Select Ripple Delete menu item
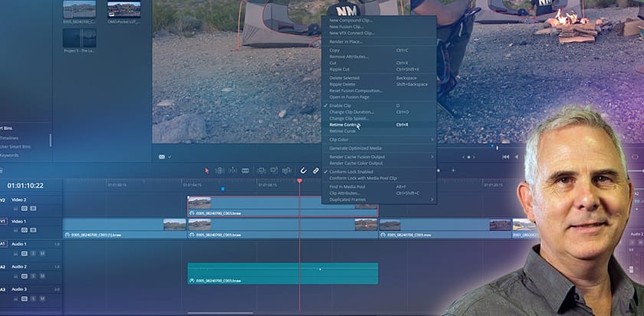Image resolution: width=644 pixels, height=316 pixels. coord(378,84)
